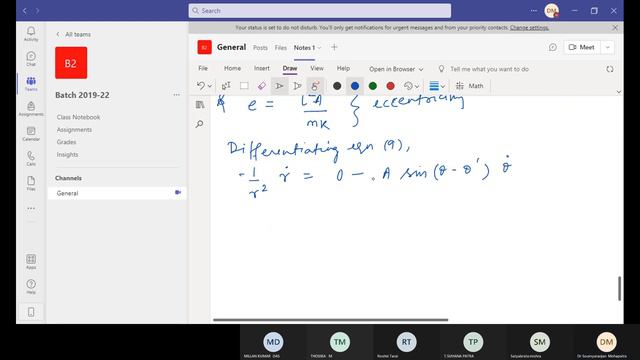Choose the Lasso select rectangle tool
The width and height of the screenshot is (640, 360).
click(x=244, y=86)
